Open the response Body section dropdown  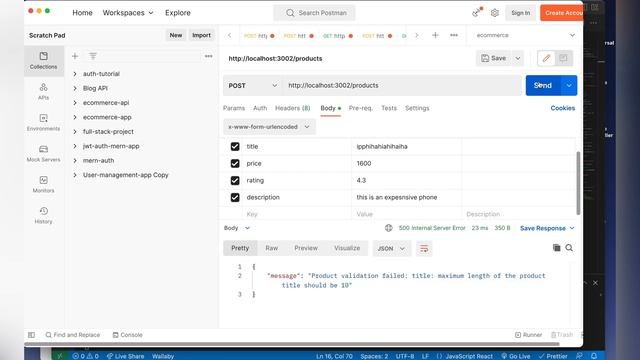237,228
